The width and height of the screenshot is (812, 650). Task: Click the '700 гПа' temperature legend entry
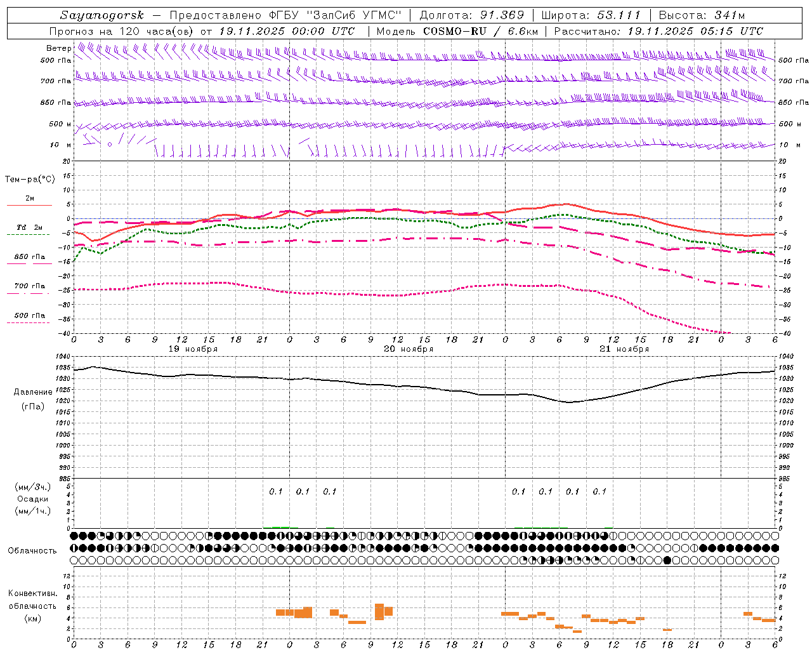pyautogui.click(x=30, y=286)
